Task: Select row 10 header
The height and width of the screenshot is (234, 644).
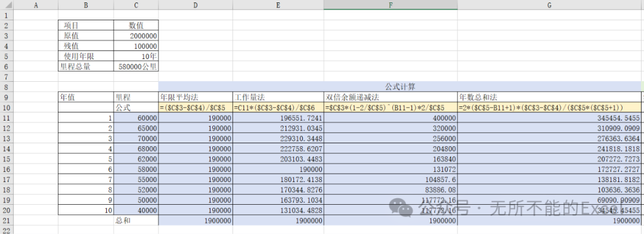Action: (6, 107)
